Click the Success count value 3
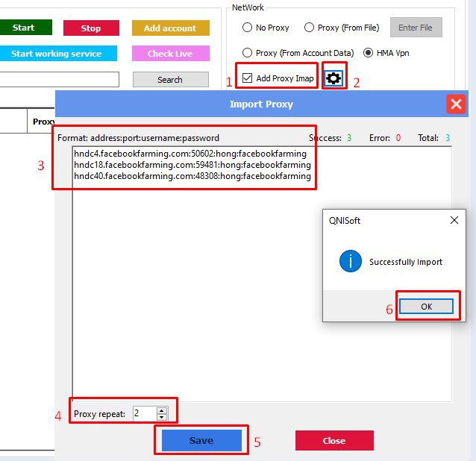 (x=349, y=138)
